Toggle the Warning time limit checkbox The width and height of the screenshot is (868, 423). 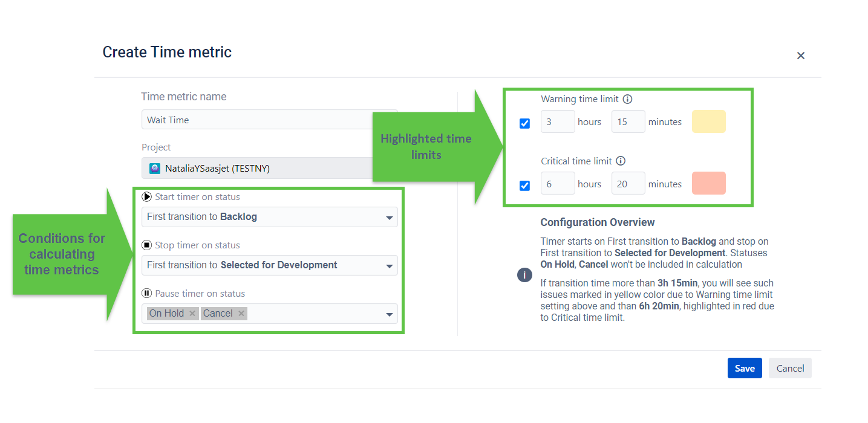point(525,123)
